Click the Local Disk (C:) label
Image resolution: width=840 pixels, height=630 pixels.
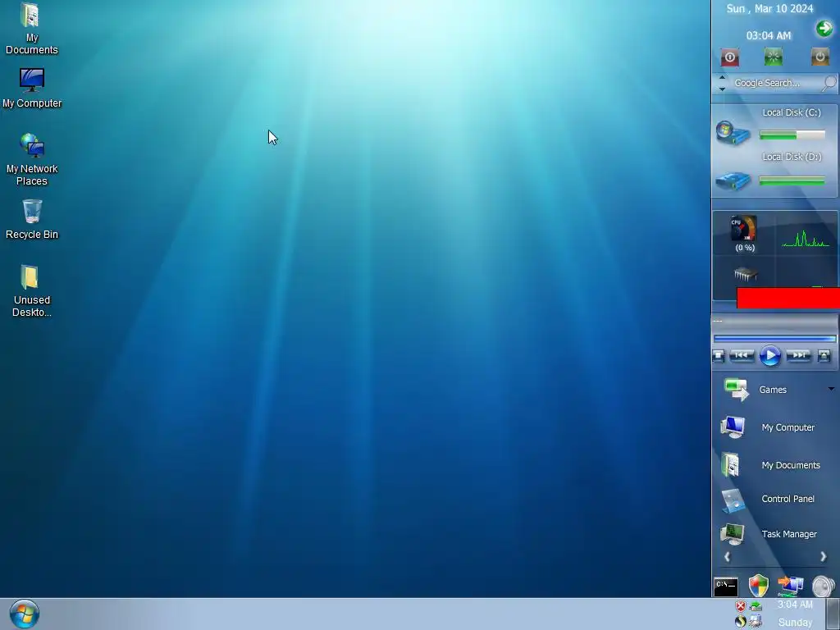[792, 112]
